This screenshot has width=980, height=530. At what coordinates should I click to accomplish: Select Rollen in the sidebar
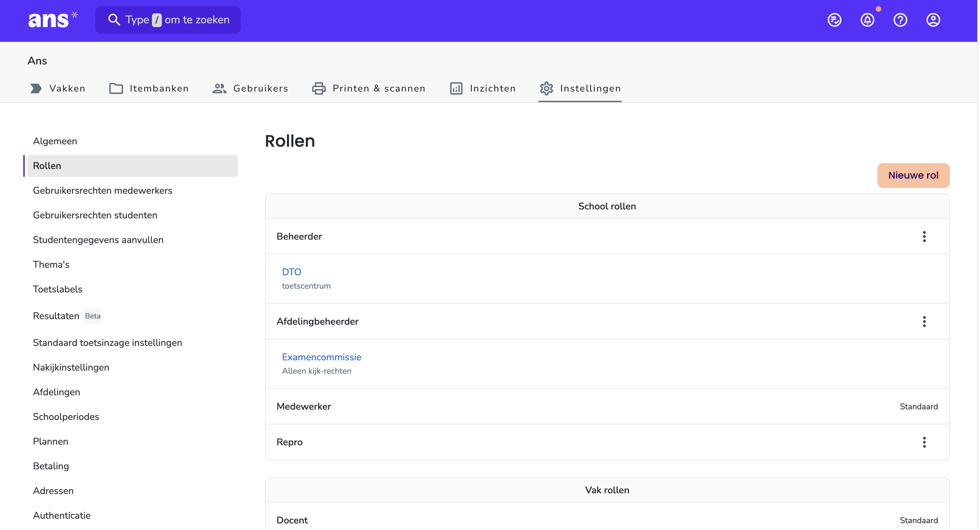(132, 166)
